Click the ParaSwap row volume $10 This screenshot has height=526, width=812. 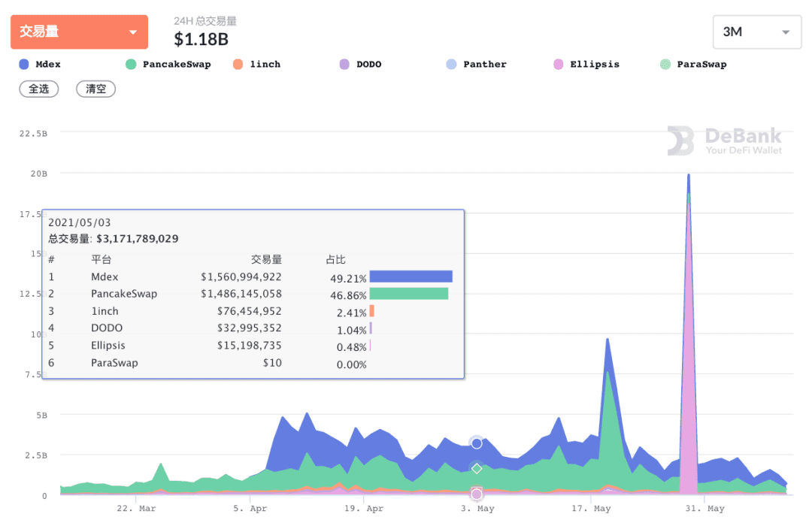point(272,363)
